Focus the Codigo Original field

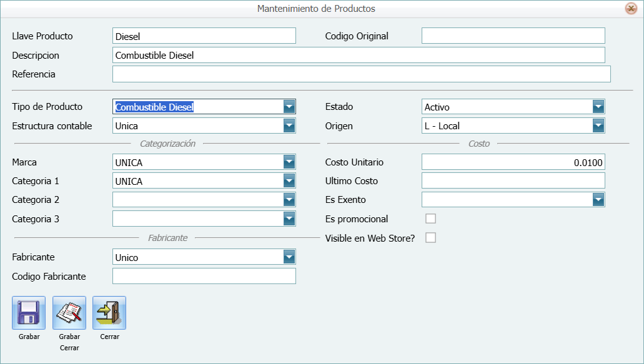(513, 36)
